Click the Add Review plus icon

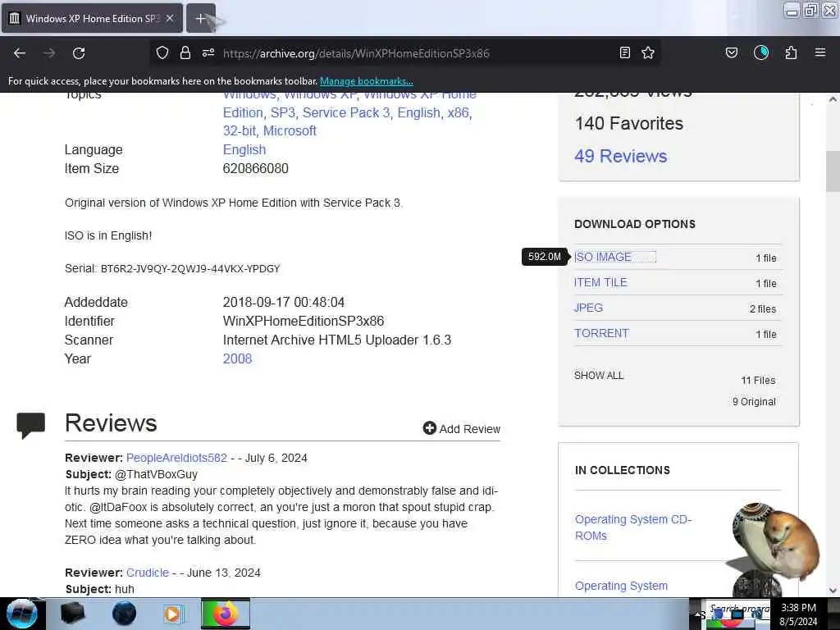tap(430, 427)
